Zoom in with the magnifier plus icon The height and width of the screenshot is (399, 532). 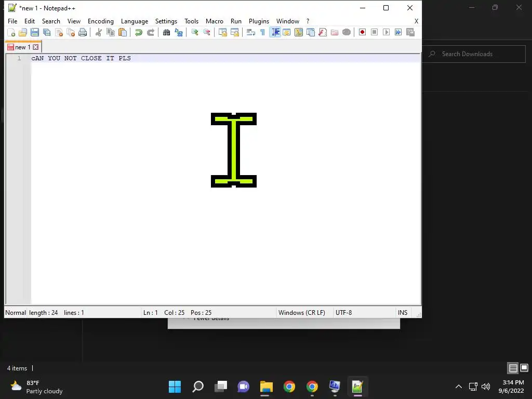(195, 33)
